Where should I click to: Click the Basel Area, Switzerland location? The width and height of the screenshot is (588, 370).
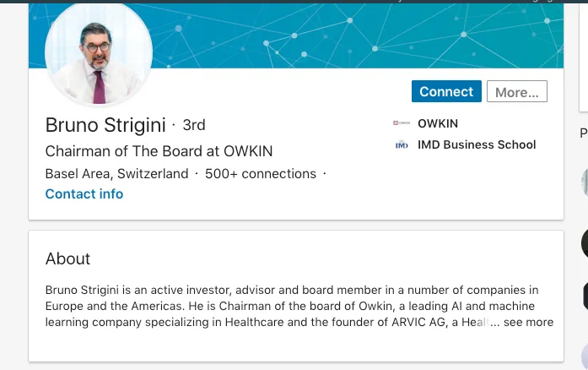point(116,173)
